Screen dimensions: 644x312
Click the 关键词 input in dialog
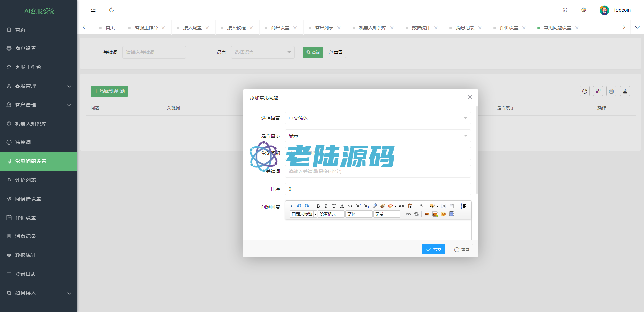[x=378, y=171]
